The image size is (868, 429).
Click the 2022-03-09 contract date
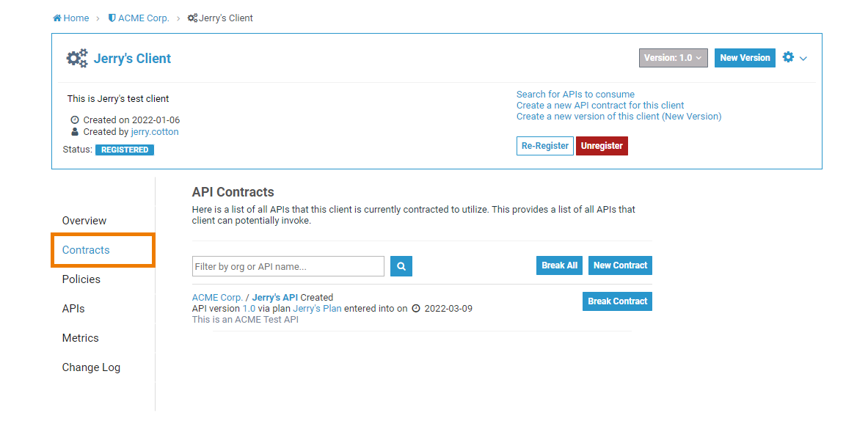[x=448, y=308]
